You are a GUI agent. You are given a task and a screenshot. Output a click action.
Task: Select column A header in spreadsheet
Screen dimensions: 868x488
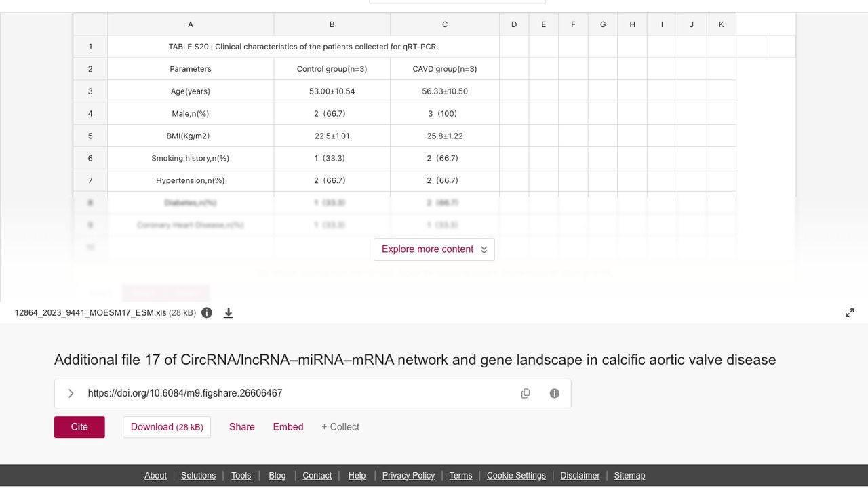point(191,24)
